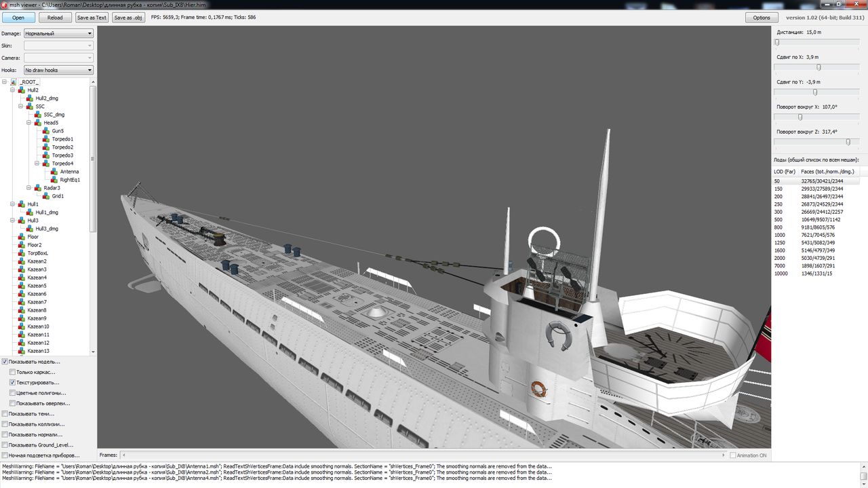This screenshot has width=868, height=488.
Task: Click the Torpedo3 mesh icon
Action: [46, 155]
